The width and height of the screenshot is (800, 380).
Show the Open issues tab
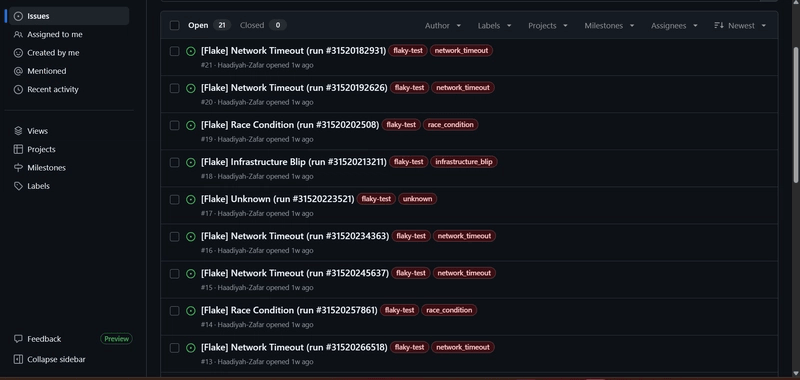coord(209,25)
